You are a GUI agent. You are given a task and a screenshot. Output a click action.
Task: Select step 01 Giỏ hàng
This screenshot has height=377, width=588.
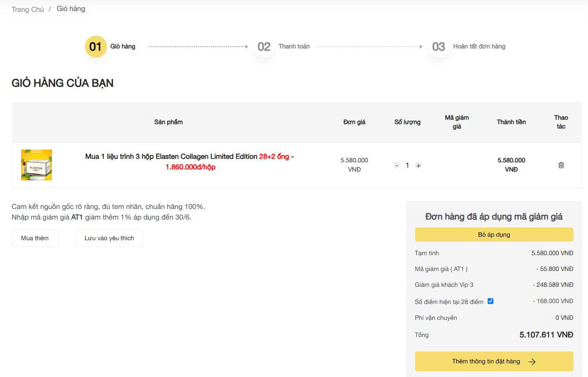110,47
